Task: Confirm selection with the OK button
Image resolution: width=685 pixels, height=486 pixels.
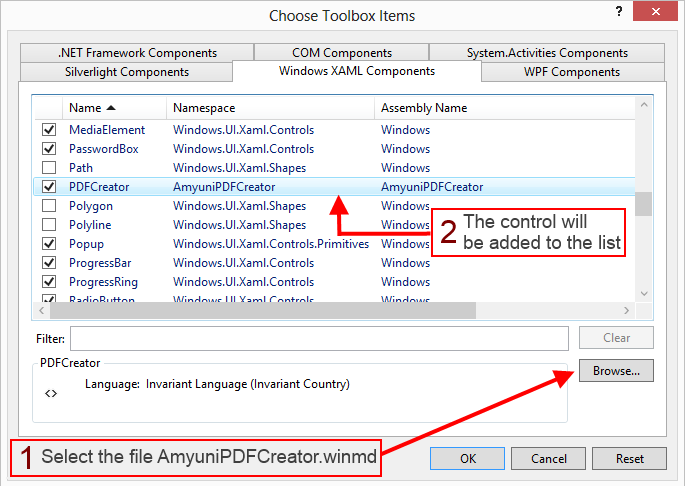Action: [x=468, y=459]
